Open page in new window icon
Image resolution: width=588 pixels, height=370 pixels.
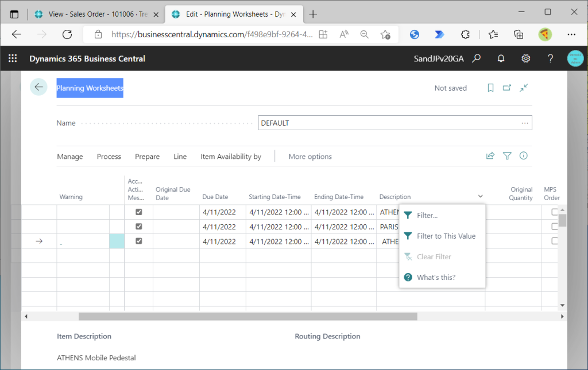507,88
